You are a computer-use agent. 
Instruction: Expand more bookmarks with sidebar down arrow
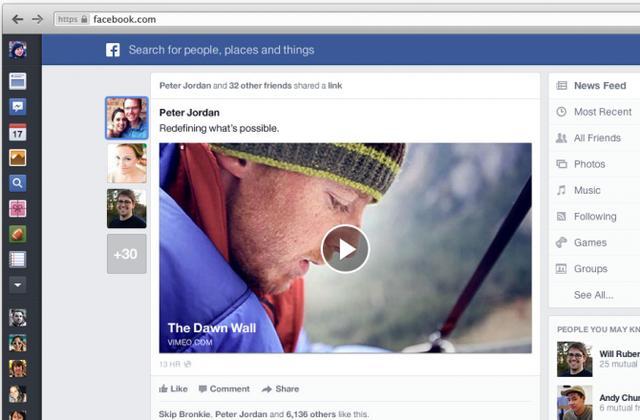[x=18, y=285]
